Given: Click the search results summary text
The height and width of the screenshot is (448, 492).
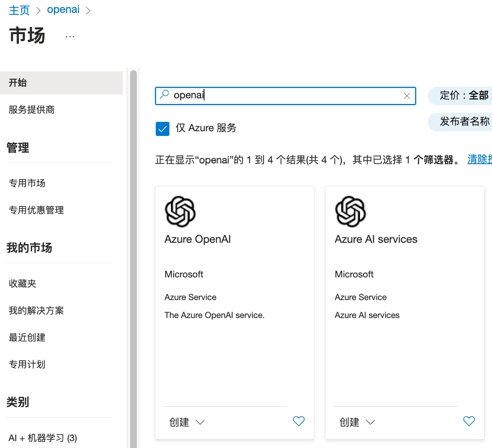Looking at the screenshot, I should tap(307, 160).
